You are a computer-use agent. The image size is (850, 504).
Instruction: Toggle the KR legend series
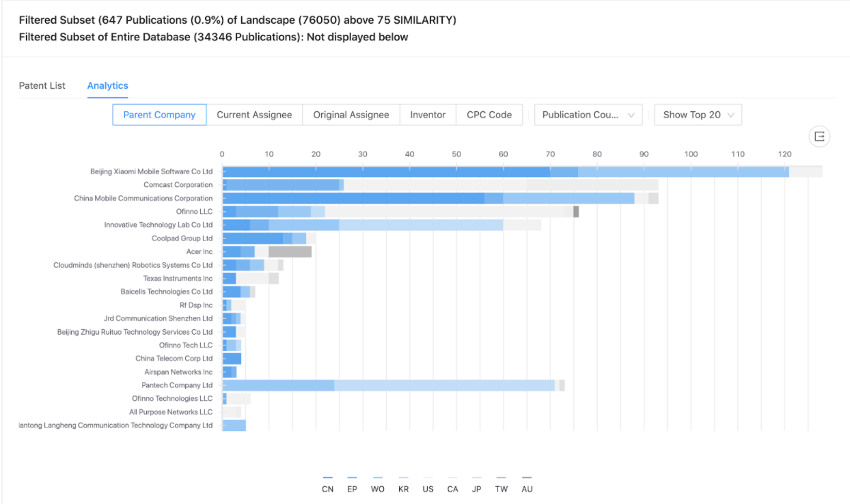pyautogui.click(x=403, y=484)
